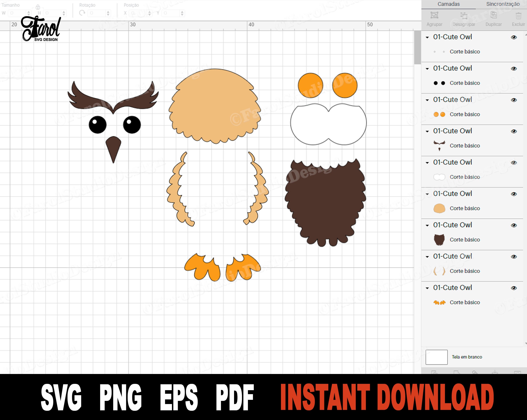This screenshot has width=527, height=420.
Task: Collapse the tan head layer group
Action: point(427,194)
